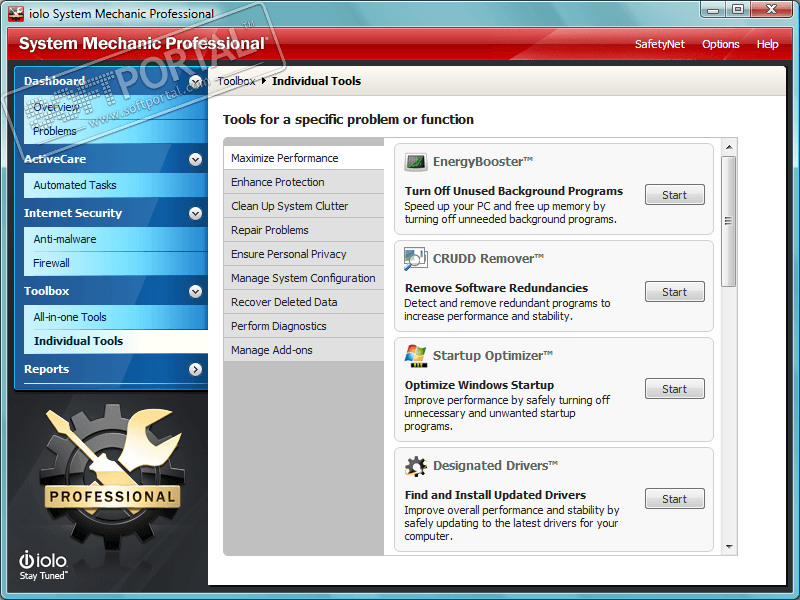Viewport: 800px width, 600px height.
Task: Open the Overview page under Dashboard
Action: [x=116, y=107]
